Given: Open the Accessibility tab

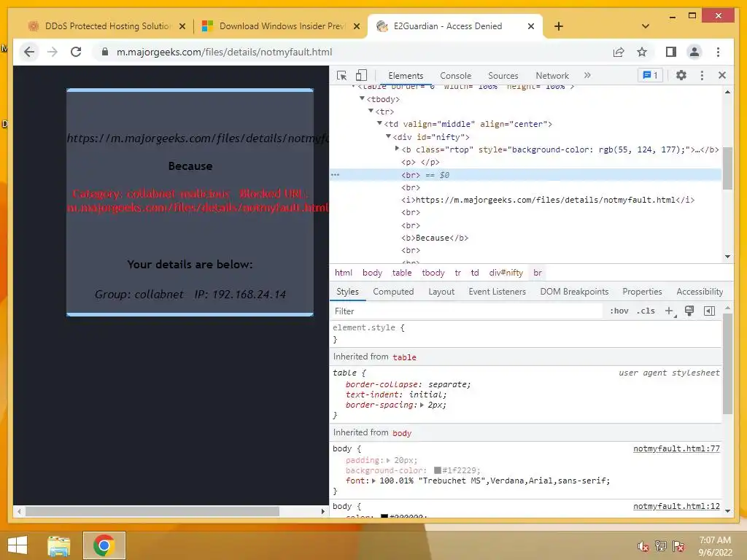Looking at the screenshot, I should (700, 292).
